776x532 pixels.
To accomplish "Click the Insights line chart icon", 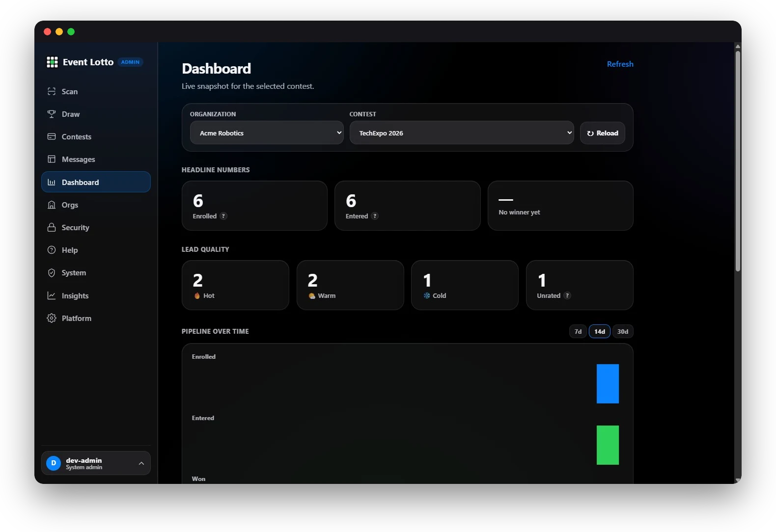I will point(52,295).
